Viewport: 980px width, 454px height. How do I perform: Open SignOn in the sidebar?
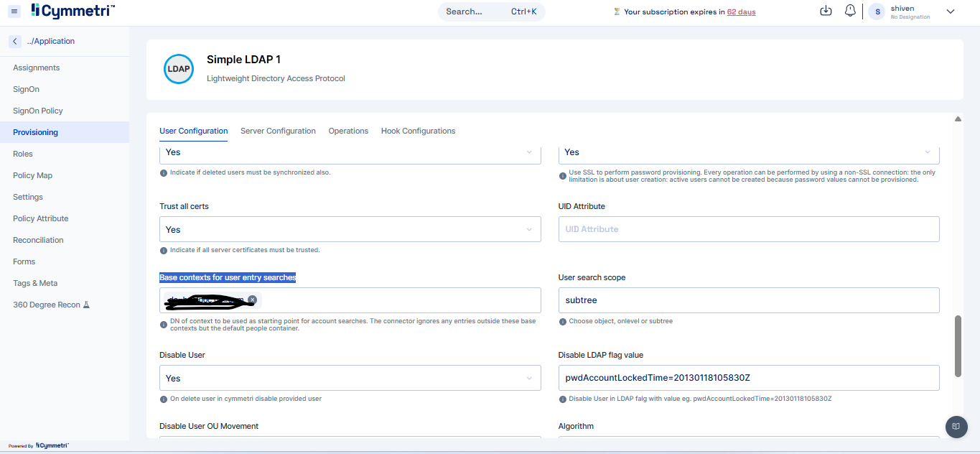pos(65,89)
